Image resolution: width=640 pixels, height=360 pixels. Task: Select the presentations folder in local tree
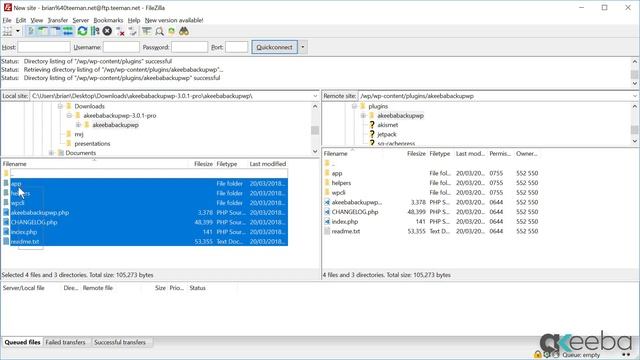tap(92, 144)
